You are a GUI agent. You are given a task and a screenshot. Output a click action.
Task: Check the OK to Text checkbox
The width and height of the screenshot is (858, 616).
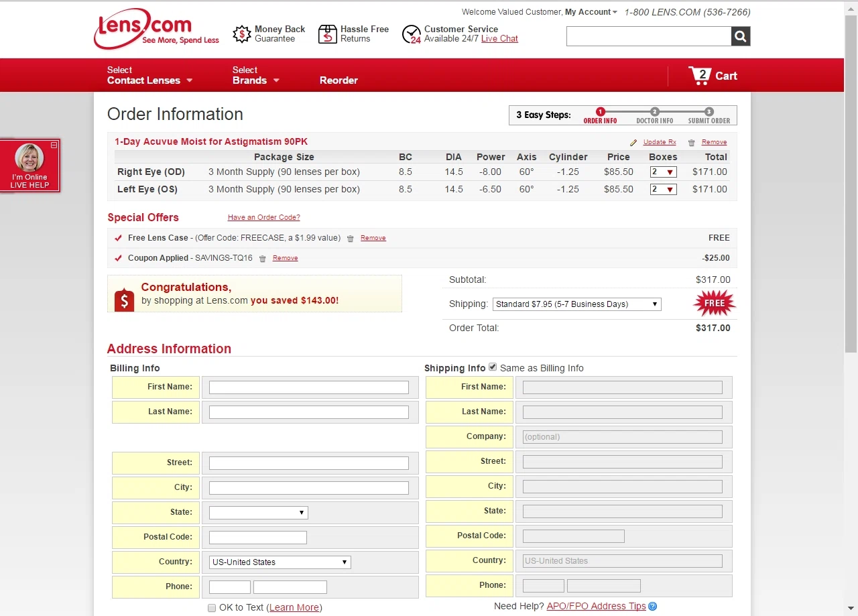pyautogui.click(x=212, y=608)
